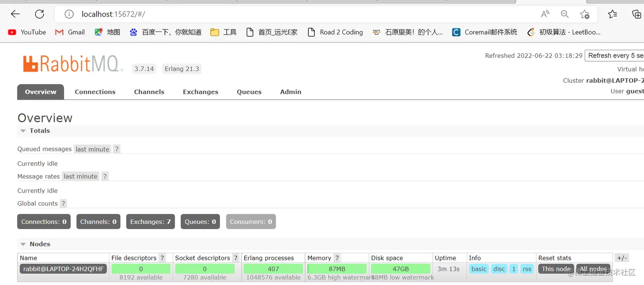Click the Memory 87MB usage bar
The height and width of the screenshot is (285, 644).
(337, 269)
